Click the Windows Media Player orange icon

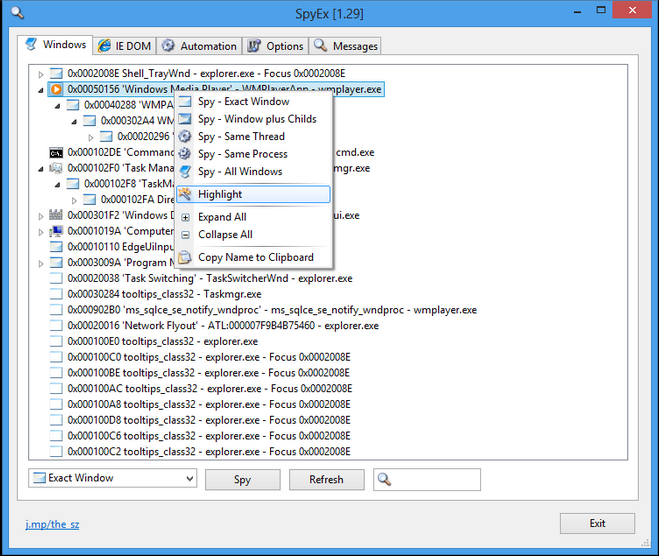coord(56,89)
